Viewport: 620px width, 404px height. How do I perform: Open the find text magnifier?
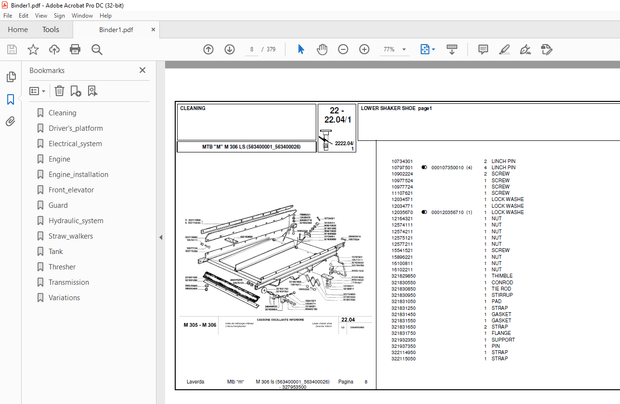(97, 49)
